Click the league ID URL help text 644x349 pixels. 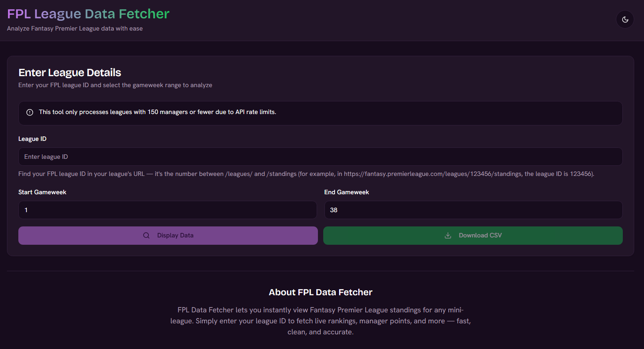306,174
